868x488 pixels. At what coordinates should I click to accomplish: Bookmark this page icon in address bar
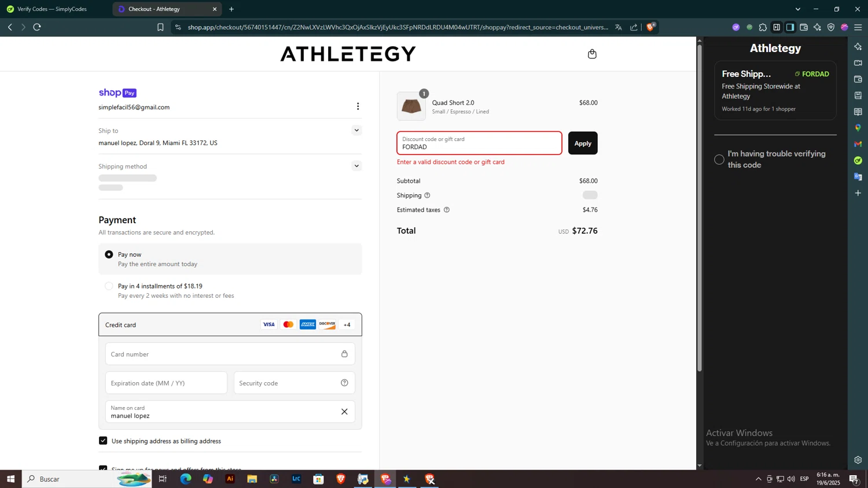coord(160,27)
